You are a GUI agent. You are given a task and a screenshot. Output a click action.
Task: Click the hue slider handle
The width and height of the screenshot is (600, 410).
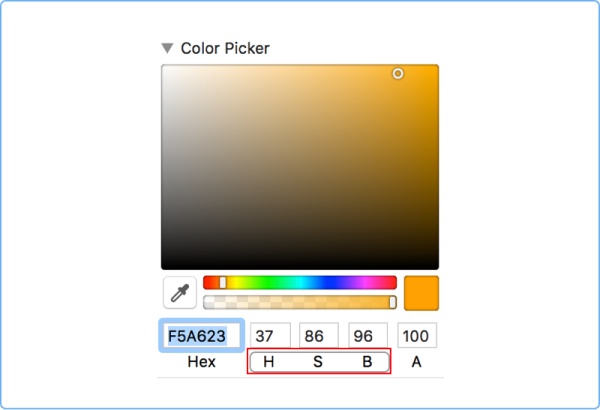(x=222, y=283)
